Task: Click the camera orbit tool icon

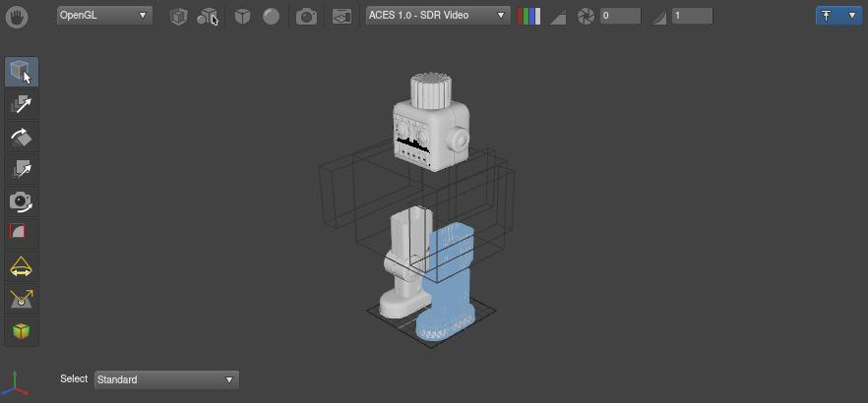Action: click(x=21, y=201)
